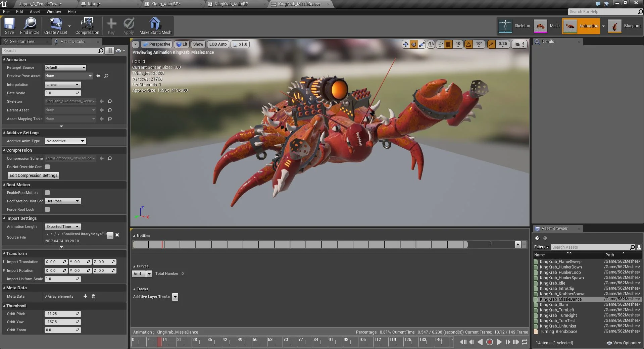Open the Asset Browser Filters dropdown

point(541,247)
